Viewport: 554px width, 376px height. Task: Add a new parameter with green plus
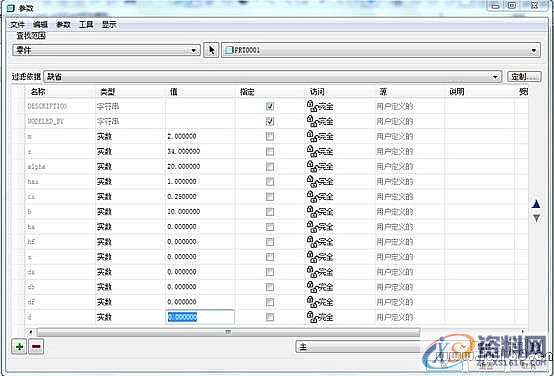pos(19,347)
